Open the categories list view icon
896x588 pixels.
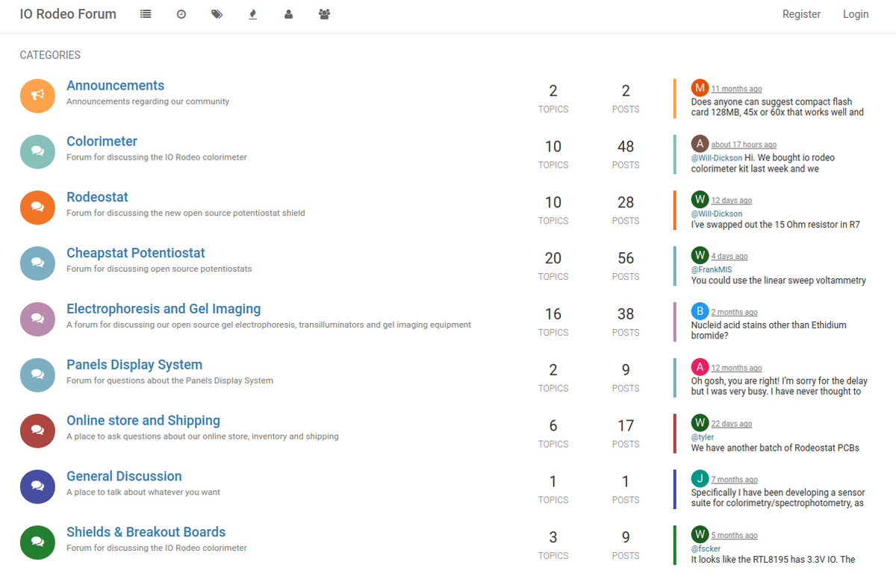click(x=145, y=13)
